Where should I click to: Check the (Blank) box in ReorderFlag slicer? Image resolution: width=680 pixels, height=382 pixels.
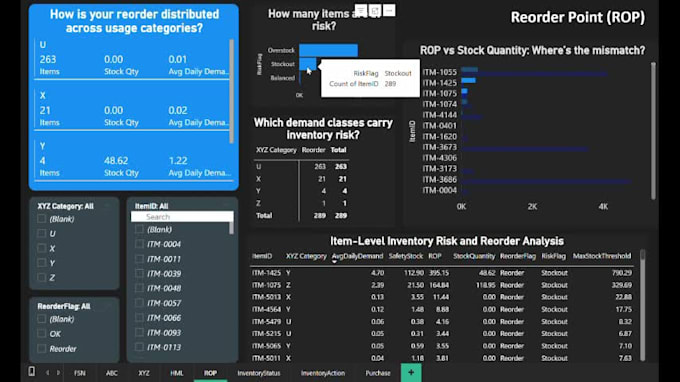click(x=42, y=319)
